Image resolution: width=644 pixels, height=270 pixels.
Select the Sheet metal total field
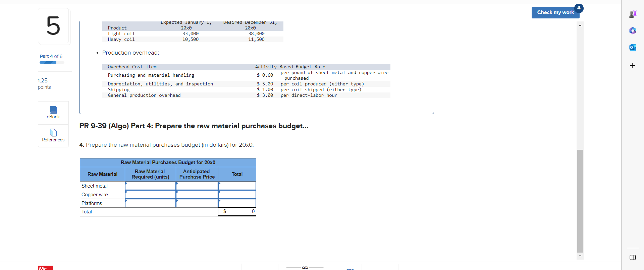tap(237, 186)
